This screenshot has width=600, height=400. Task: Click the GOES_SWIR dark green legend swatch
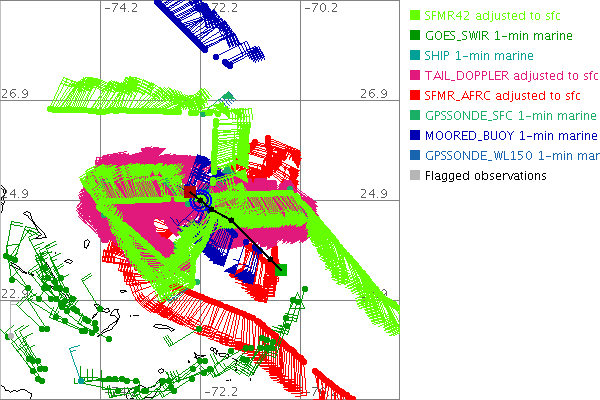415,36
